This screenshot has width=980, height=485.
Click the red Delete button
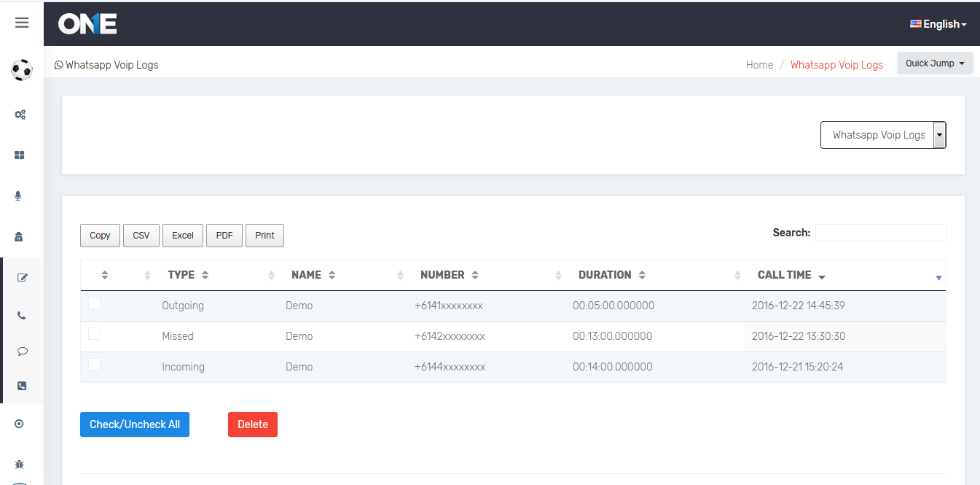[x=252, y=424]
